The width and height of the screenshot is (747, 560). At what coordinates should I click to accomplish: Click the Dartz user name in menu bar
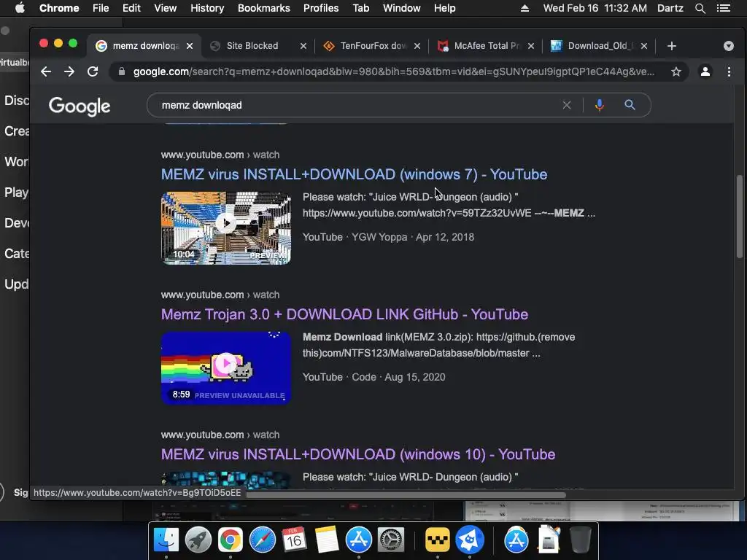[670, 8]
